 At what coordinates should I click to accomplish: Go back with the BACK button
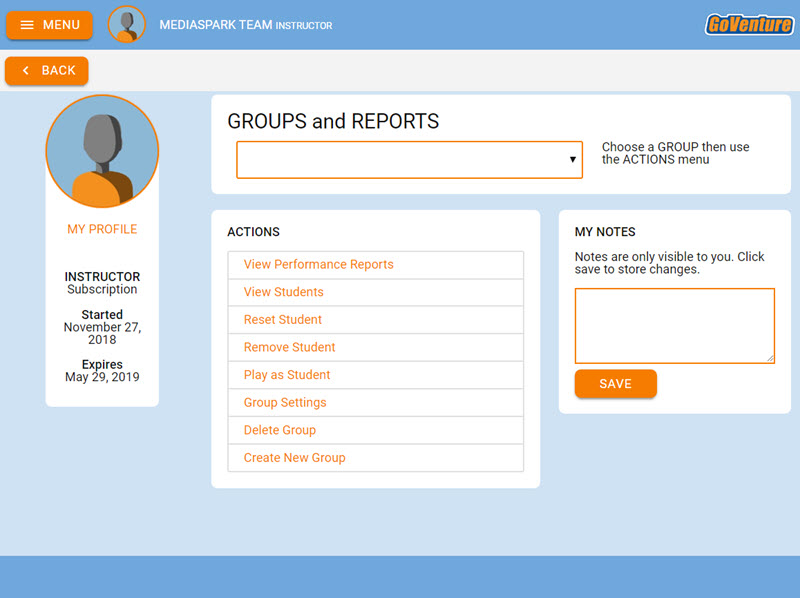click(x=47, y=70)
